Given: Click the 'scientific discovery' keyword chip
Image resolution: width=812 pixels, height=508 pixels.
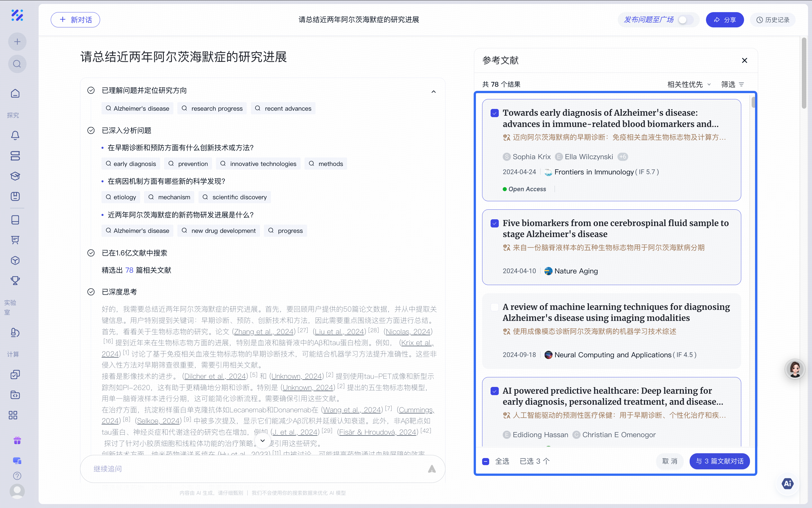Looking at the screenshot, I should (235, 197).
